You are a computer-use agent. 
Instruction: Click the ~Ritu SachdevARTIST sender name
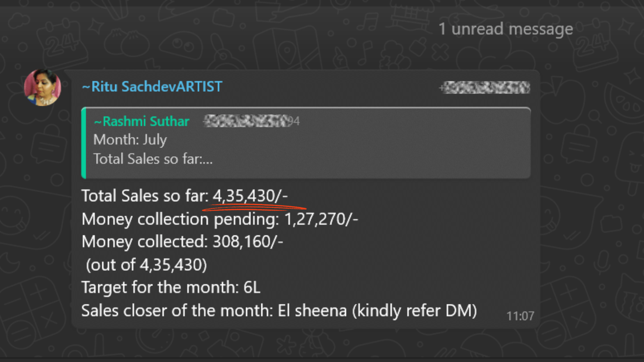click(152, 86)
